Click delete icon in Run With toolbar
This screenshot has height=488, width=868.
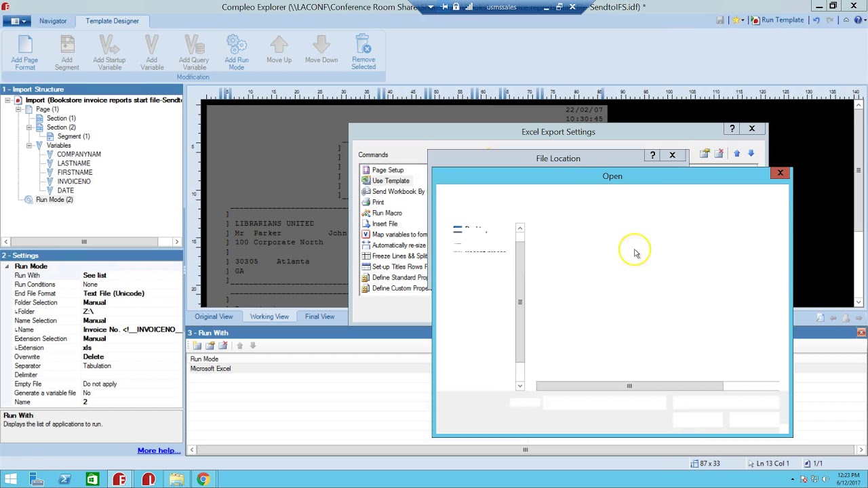click(223, 346)
